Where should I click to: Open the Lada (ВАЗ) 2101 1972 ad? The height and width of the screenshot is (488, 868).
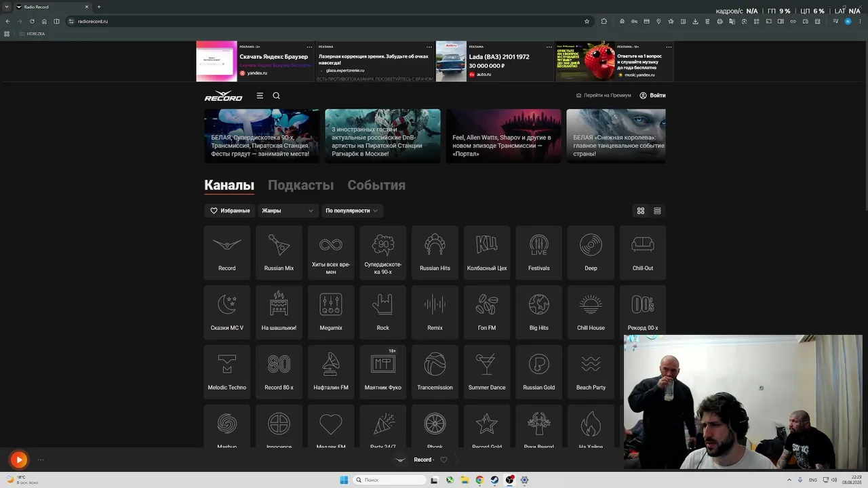[x=494, y=61]
